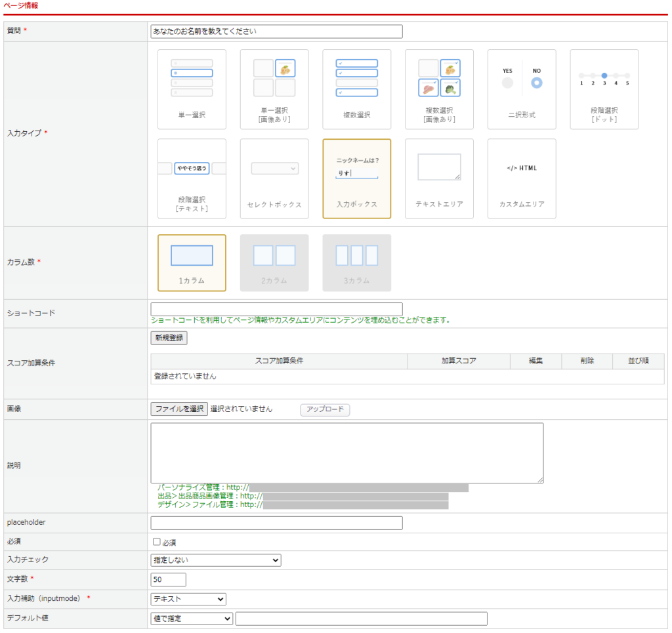Select the テキストエリア input type tile
The width and height of the screenshot is (672, 633).
439,178
